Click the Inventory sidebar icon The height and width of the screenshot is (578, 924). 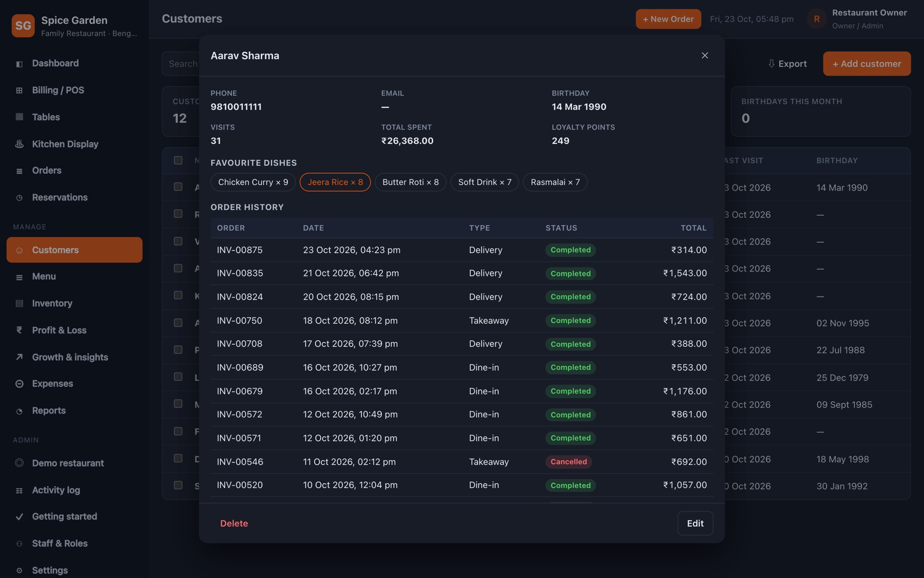pyautogui.click(x=19, y=304)
